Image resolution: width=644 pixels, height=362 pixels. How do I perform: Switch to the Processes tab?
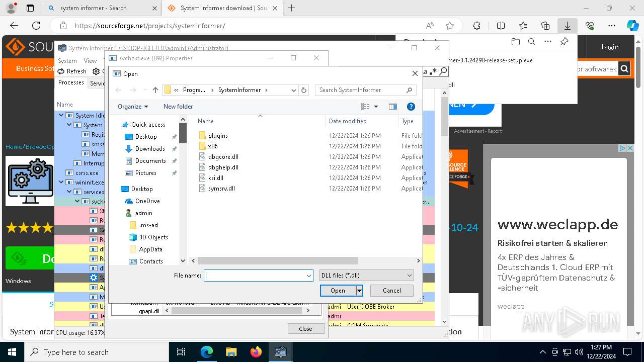click(71, 82)
